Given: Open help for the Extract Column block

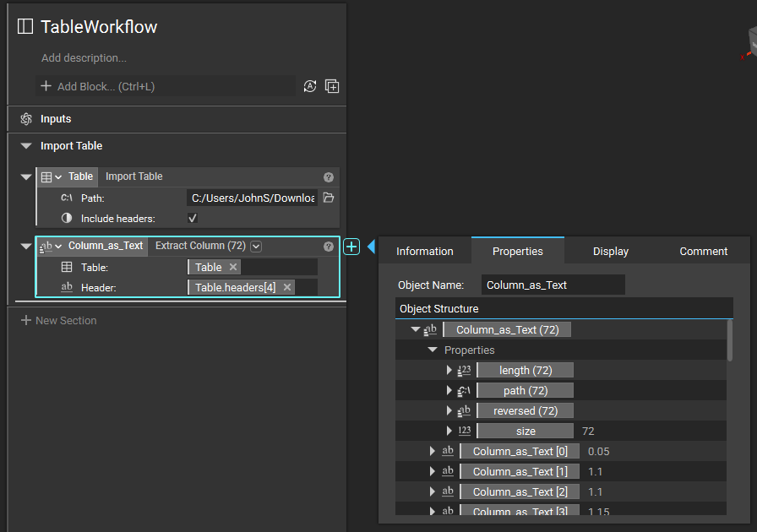Looking at the screenshot, I should click(x=329, y=247).
